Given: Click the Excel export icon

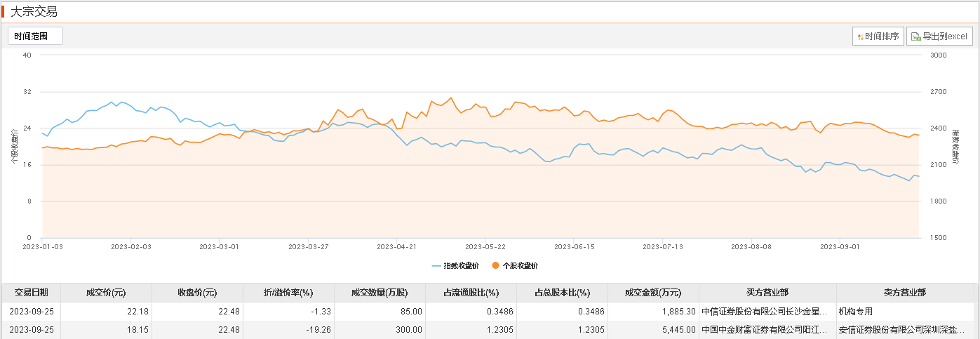Looking at the screenshot, I should (915, 36).
